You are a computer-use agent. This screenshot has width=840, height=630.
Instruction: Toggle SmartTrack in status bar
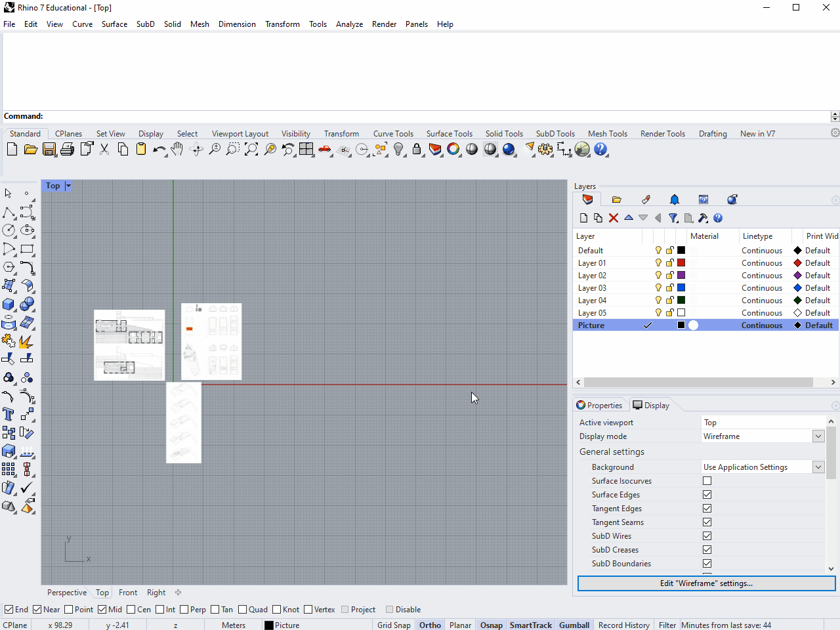531,625
